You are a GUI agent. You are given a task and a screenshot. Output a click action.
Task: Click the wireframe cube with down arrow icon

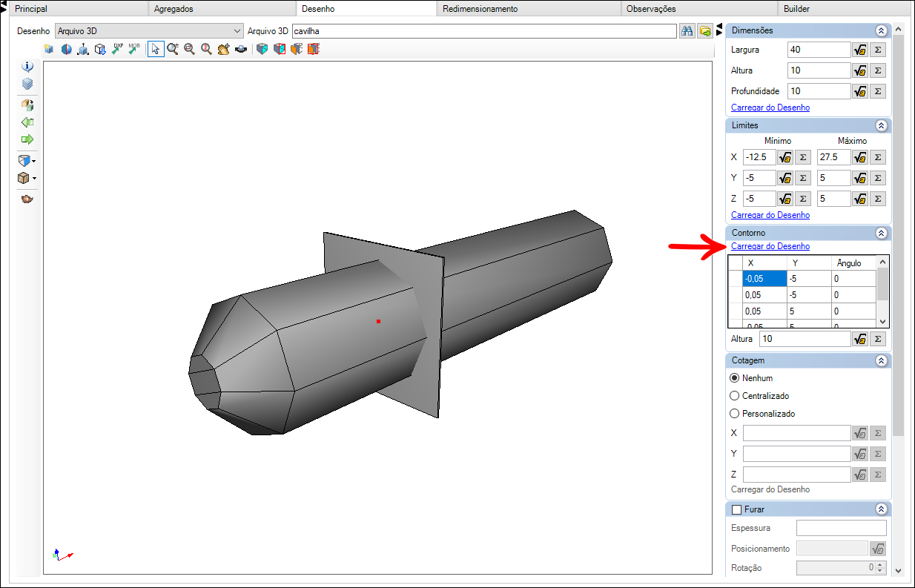pyautogui.click(x=99, y=49)
